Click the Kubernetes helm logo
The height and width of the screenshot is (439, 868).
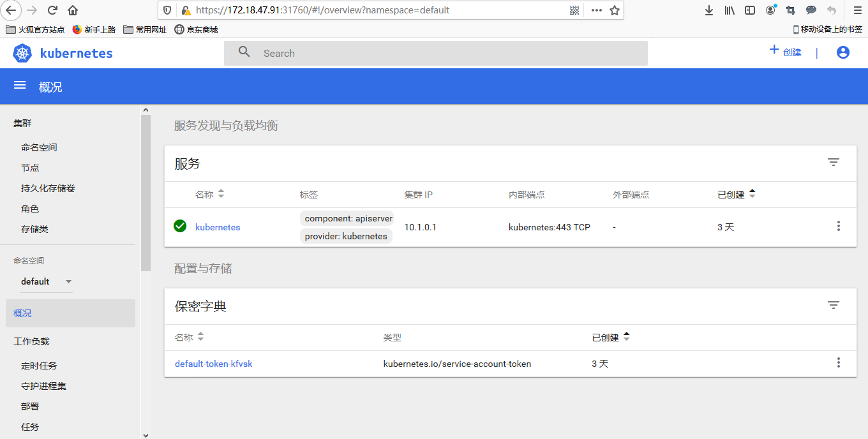22,54
